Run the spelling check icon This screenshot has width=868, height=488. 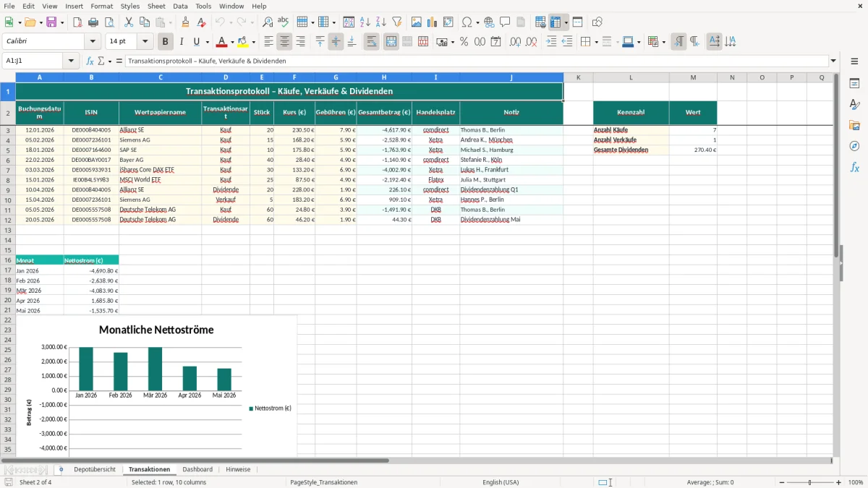tap(284, 22)
